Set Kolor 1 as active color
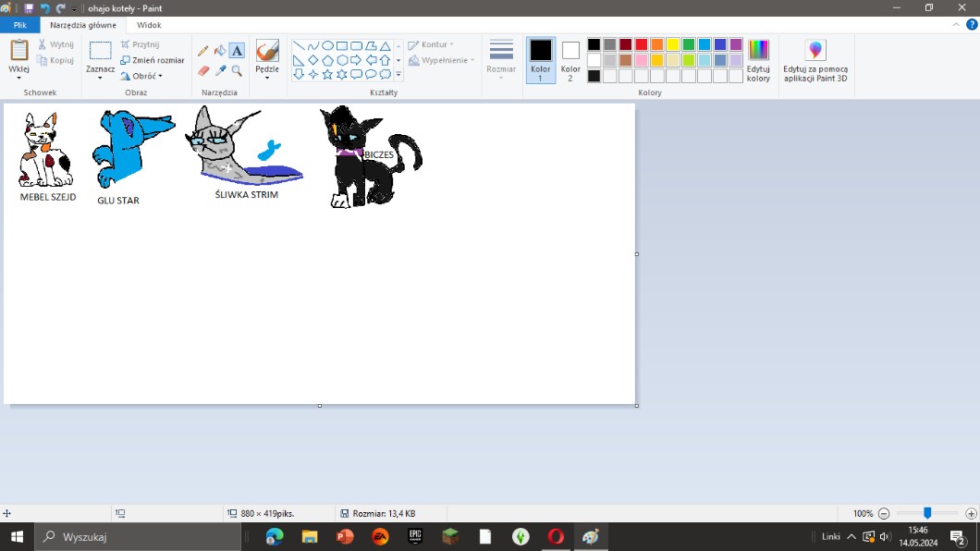Viewport: 980px width, 551px height. pos(541,60)
